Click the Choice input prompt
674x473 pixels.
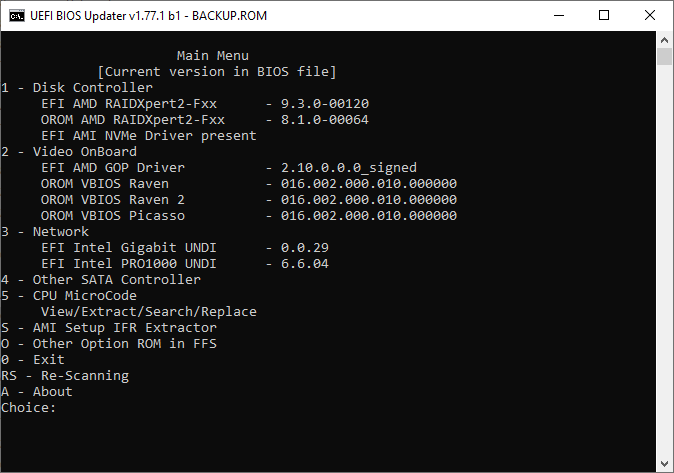point(29,408)
